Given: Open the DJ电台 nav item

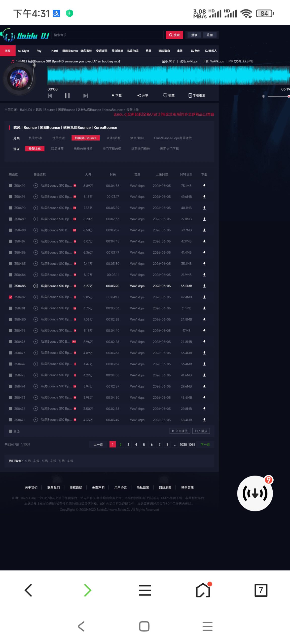Looking at the screenshot, I should (x=195, y=51).
